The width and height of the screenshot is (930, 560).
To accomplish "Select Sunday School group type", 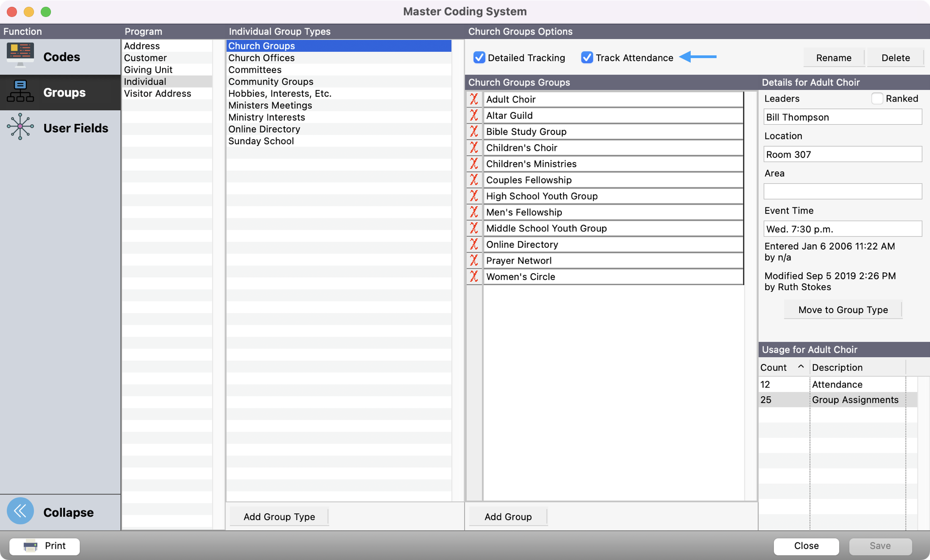I will tap(261, 141).
